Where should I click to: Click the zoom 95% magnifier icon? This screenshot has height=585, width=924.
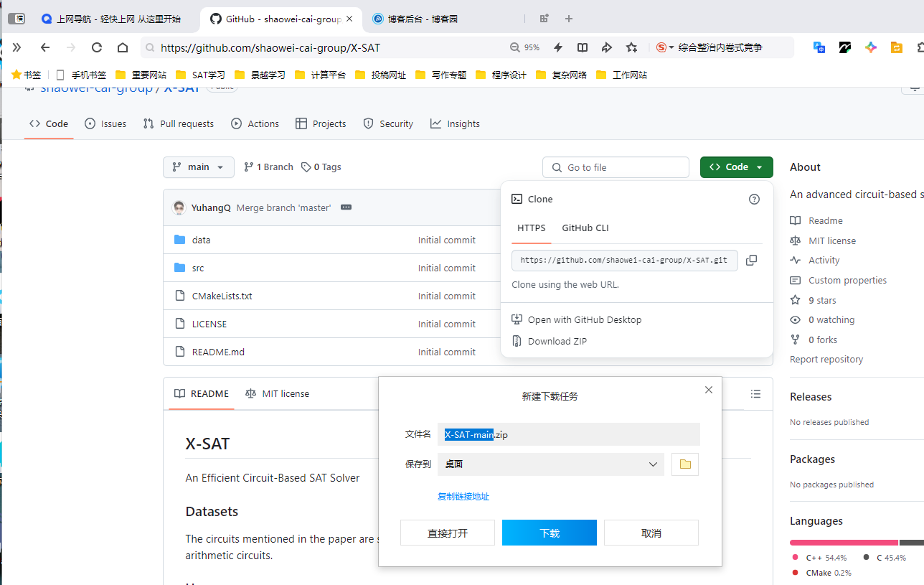[514, 47]
